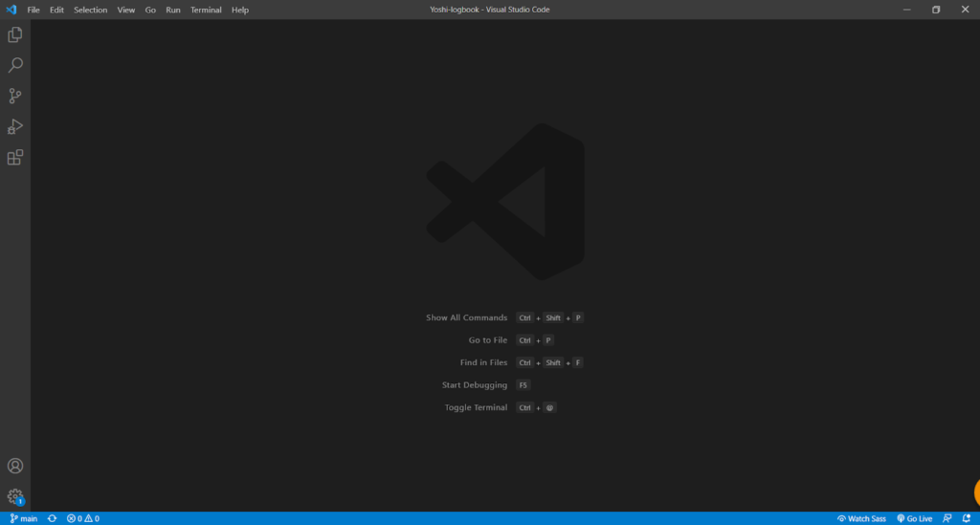Open the Run and Debug view
Viewport: 980px width, 525px height.
[x=15, y=126]
